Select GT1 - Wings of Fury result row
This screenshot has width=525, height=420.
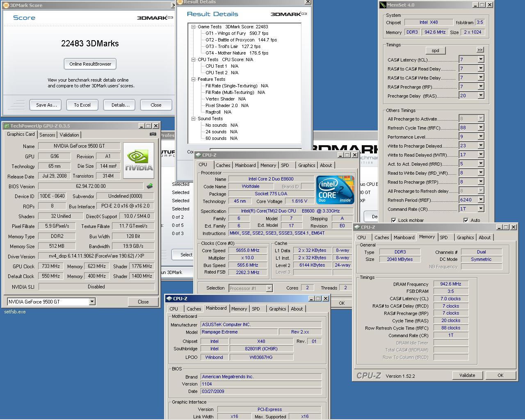coord(237,33)
